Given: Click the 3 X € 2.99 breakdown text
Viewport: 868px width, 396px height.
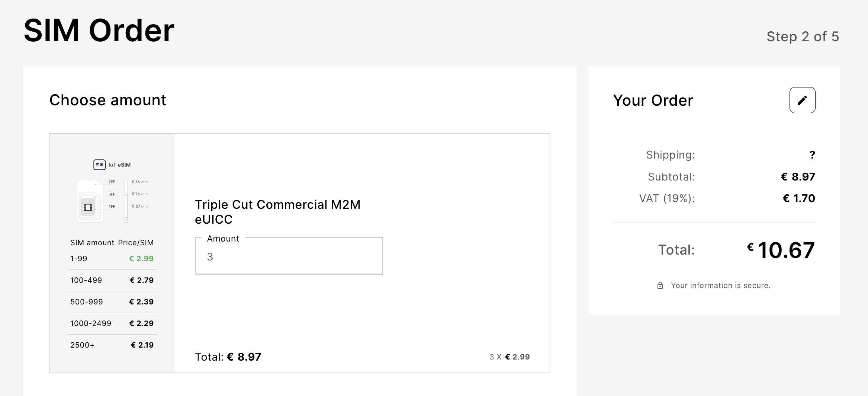Looking at the screenshot, I should tap(509, 357).
